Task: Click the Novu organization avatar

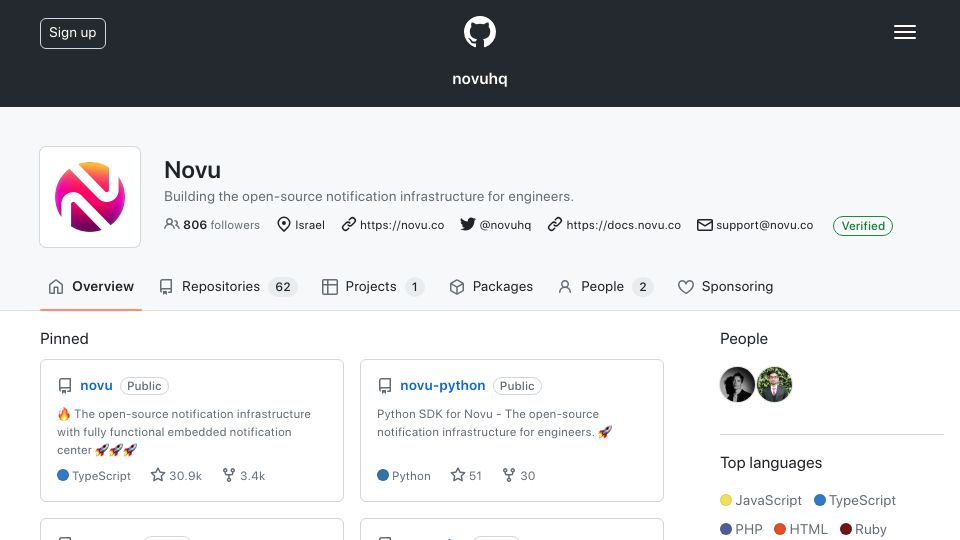Action: pos(90,197)
